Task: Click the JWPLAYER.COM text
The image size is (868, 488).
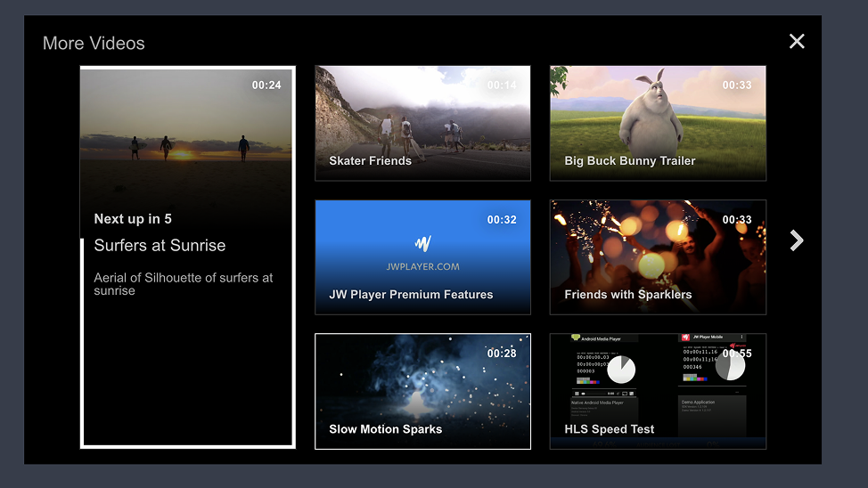Action: pyautogui.click(x=423, y=266)
